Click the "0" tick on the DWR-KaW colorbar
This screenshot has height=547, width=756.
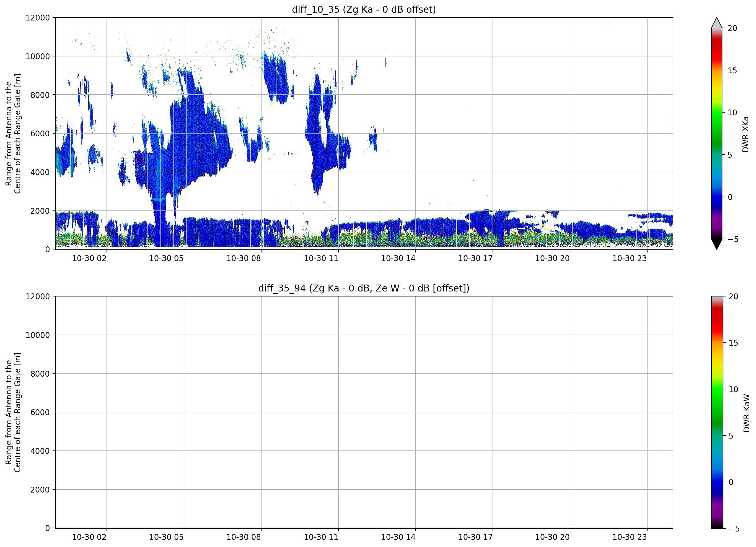[x=731, y=482]
